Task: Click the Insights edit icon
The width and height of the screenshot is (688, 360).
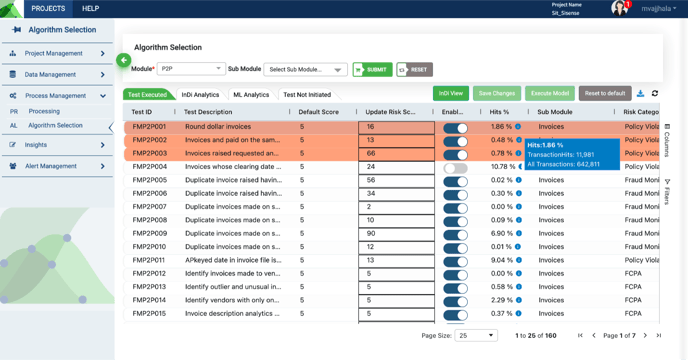Action: click(13, 144)
